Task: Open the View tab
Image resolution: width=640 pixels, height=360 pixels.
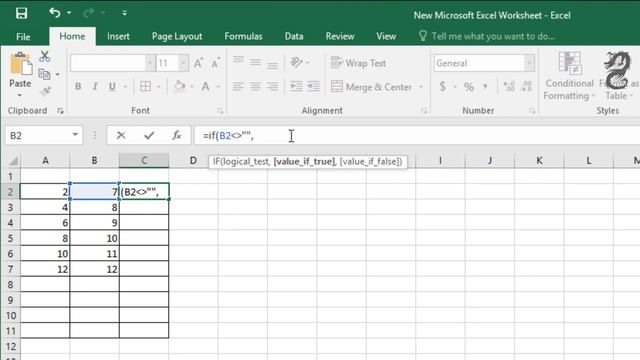Action: tap(386, 36)
